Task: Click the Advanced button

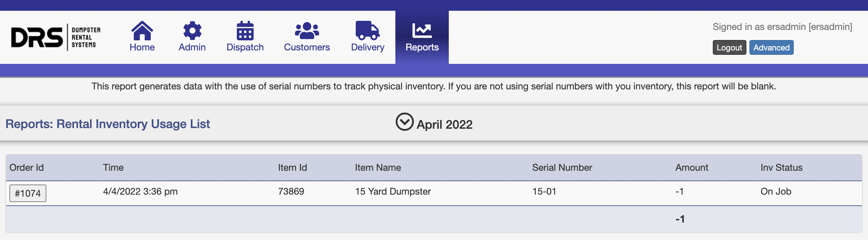Action: (x=771, y=47)
